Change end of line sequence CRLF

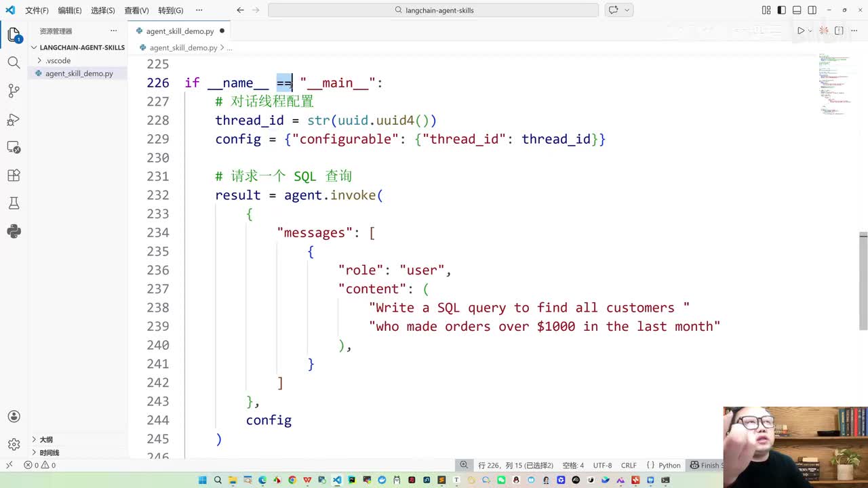click(x=629, y=465)
